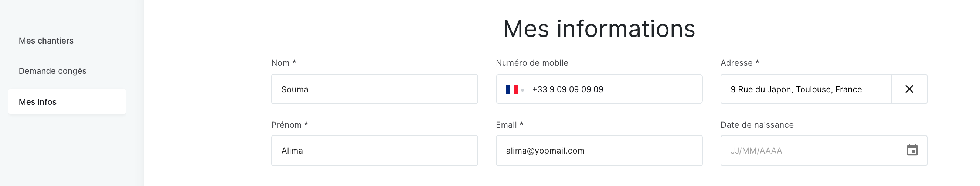Click the Mes informations heading
Screen dimensions: 980x186
[x=599, y=29]
